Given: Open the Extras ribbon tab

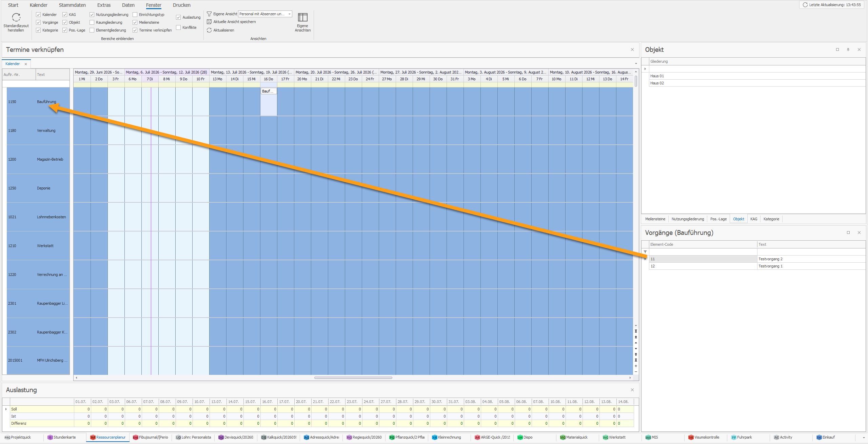Looking at the screenshot, I should [104, 5].
